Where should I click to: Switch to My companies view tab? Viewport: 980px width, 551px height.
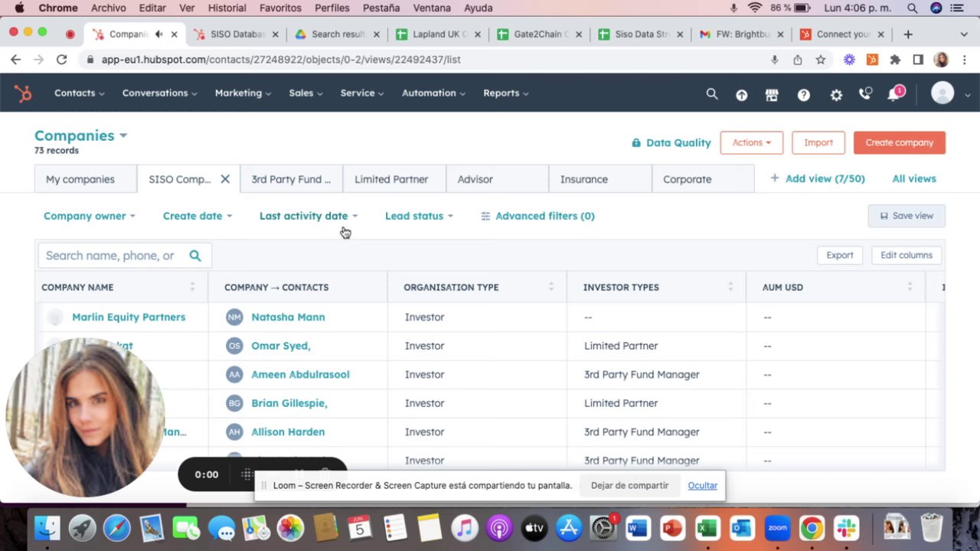point(86,179)
